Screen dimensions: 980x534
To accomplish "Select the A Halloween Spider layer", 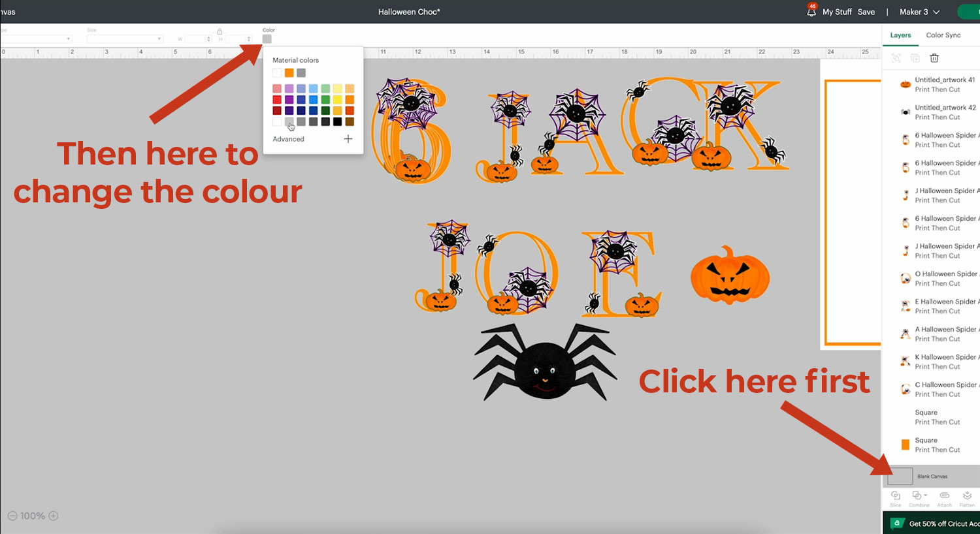I will (x=932, y=334).
